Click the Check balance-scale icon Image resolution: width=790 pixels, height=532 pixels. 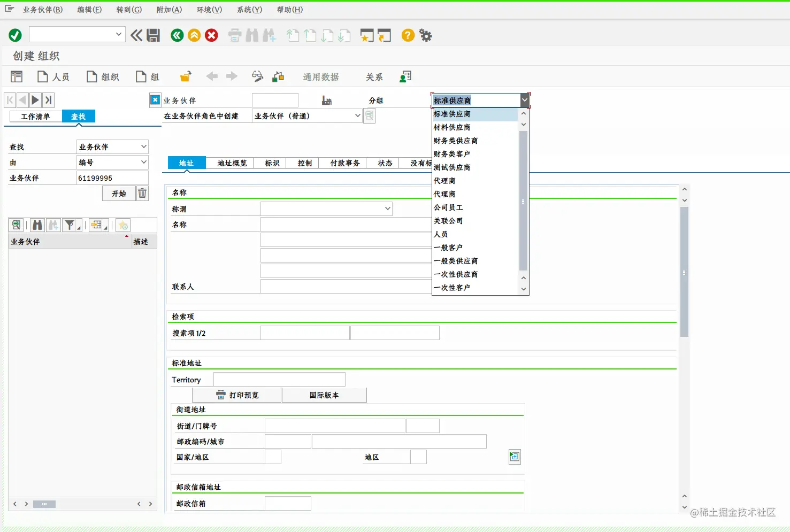point(278,76)
